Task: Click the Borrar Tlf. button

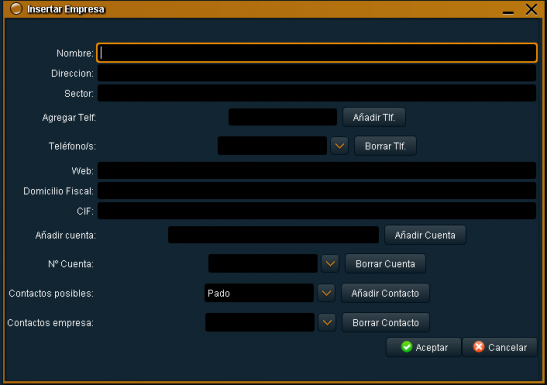Action: pyautogui.click(x=385, y=146)
